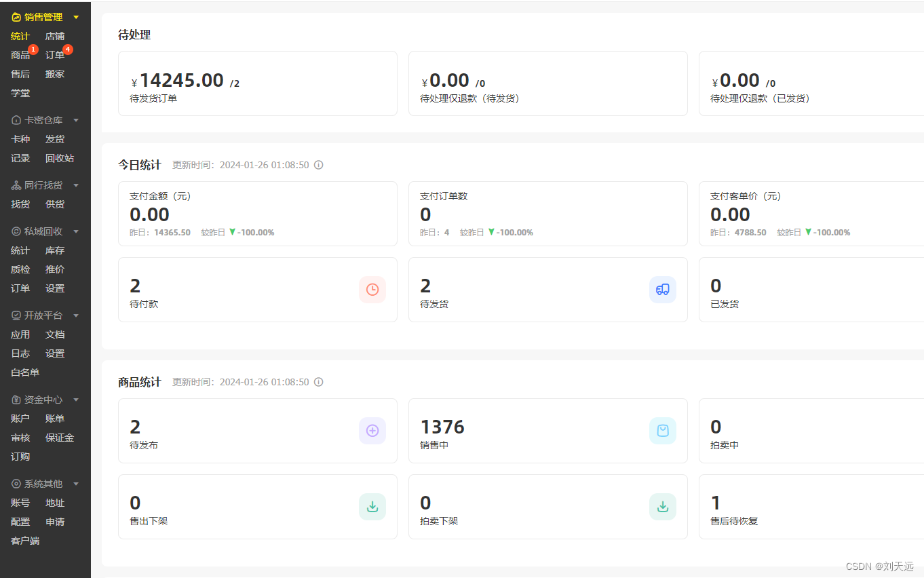Select 搬家 in the sidebar
924x578 pixels.
point(55,74)
